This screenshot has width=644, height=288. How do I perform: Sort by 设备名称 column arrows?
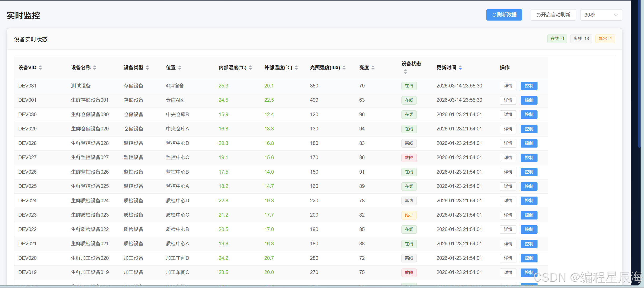[x=95, y=68]
